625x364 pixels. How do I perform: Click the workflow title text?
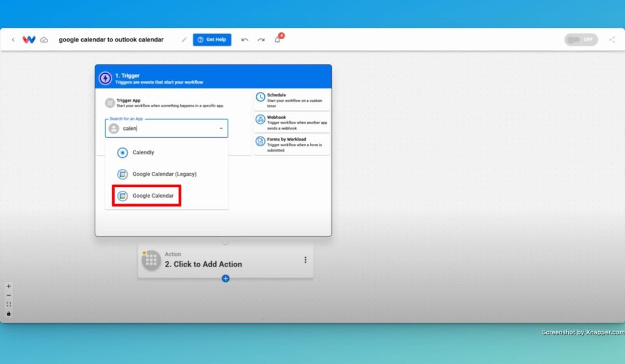111,40
